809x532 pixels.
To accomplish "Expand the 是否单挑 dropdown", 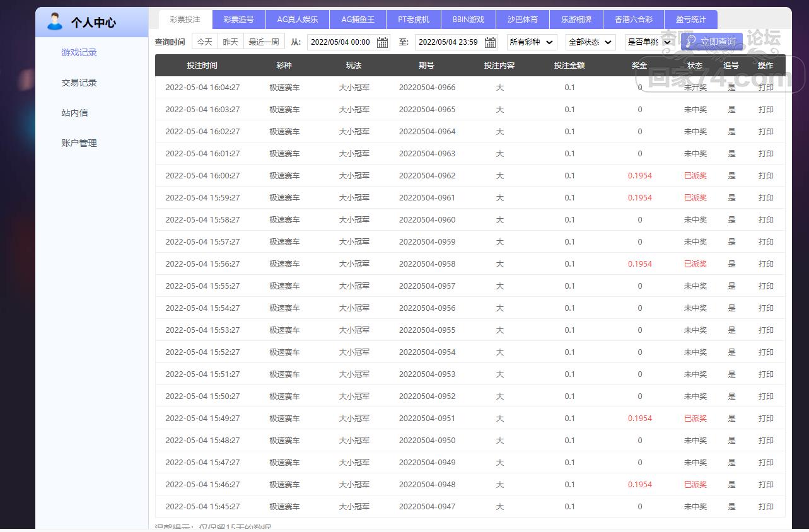I will tap(649, 42).
